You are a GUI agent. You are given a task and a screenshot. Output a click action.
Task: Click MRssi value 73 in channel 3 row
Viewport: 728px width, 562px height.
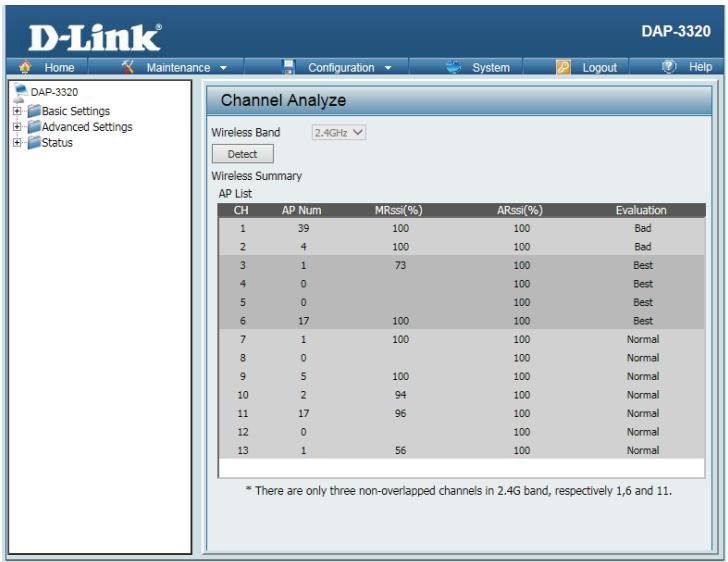pos(400,265)
